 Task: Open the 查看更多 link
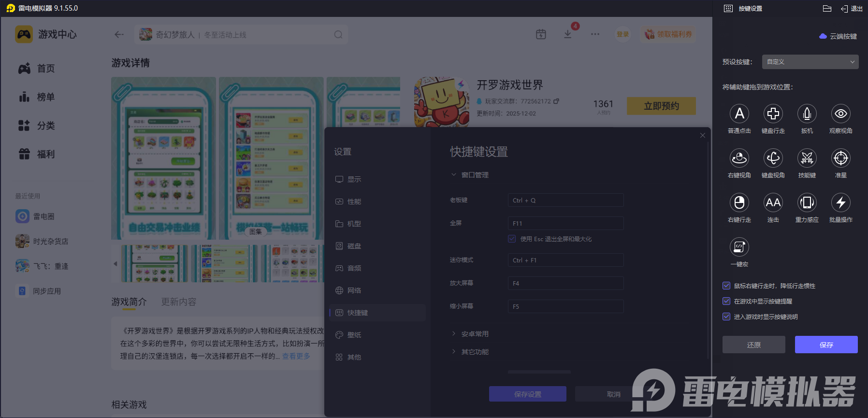296,356
